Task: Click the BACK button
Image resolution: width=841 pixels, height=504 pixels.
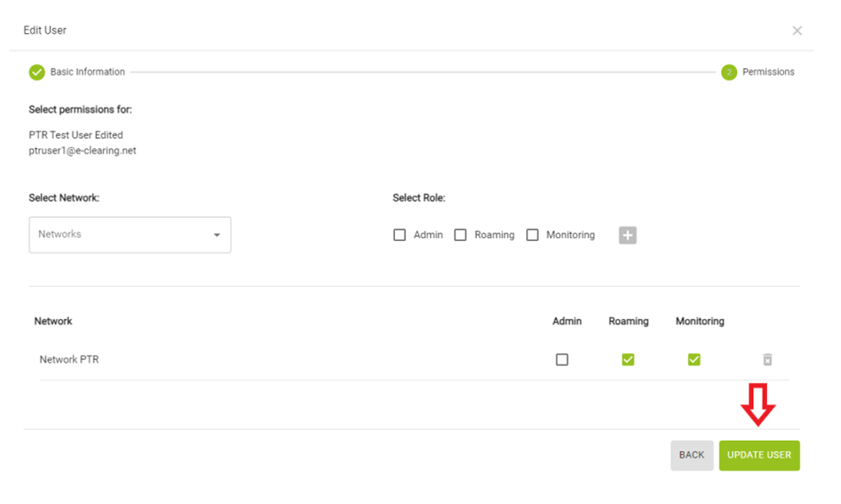Action: tap(691, 455)
